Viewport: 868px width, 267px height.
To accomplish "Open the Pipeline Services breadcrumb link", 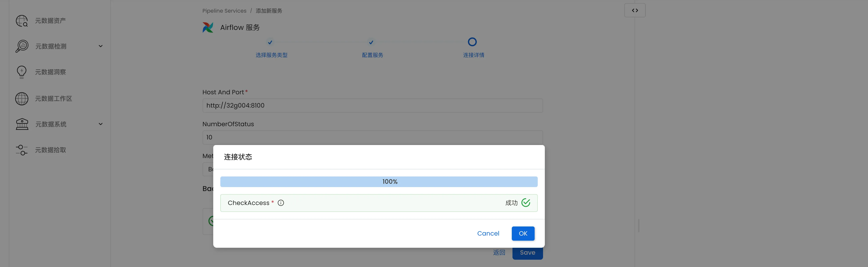I will coord(224,11).
